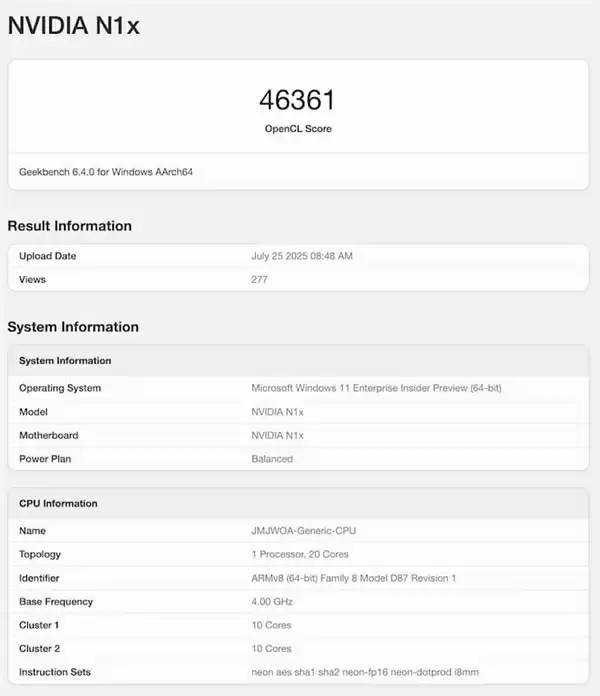The image size is (600, 696).
Task: Click the Instruction Sets label
Action: coord(55,672)
